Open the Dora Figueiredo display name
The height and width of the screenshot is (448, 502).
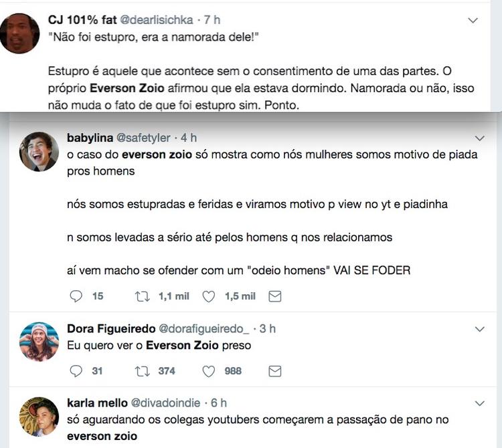(111, 329)
